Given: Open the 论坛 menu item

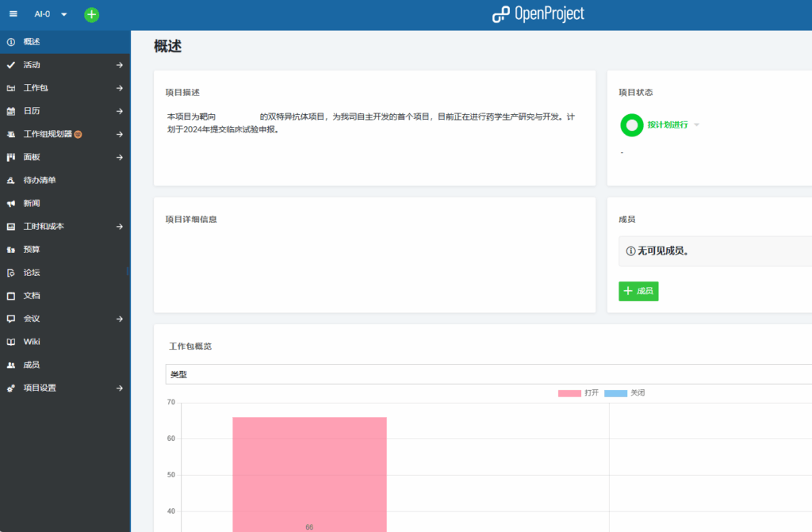Looking at the screenshot, I should 65,273.
